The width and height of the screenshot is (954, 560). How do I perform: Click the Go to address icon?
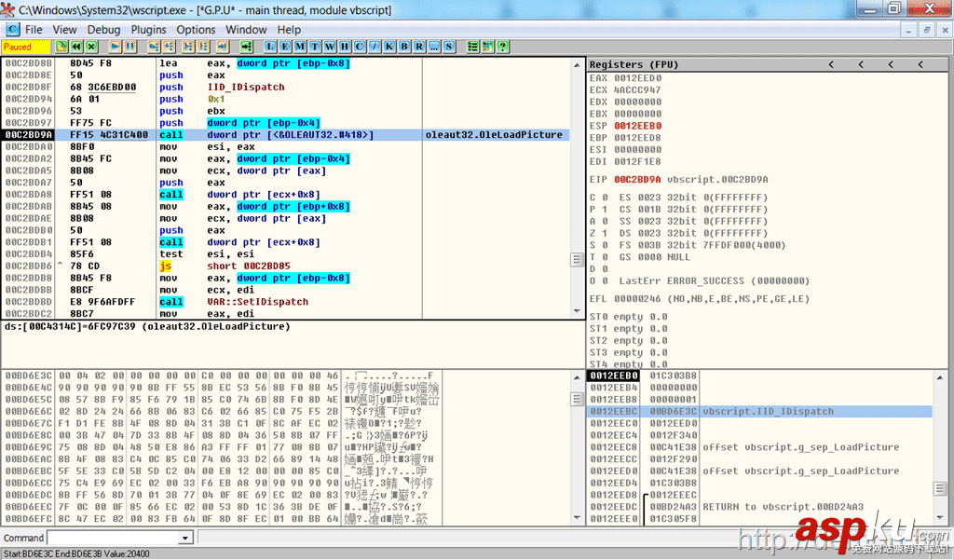246,47
